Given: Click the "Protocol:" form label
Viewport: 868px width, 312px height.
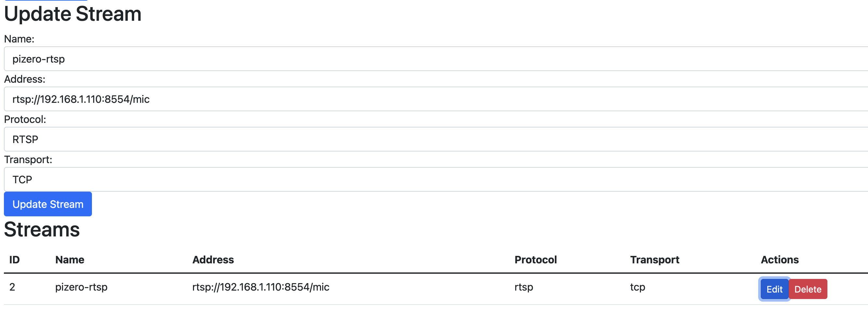Looking at the screenshot, I should point(25,119).
